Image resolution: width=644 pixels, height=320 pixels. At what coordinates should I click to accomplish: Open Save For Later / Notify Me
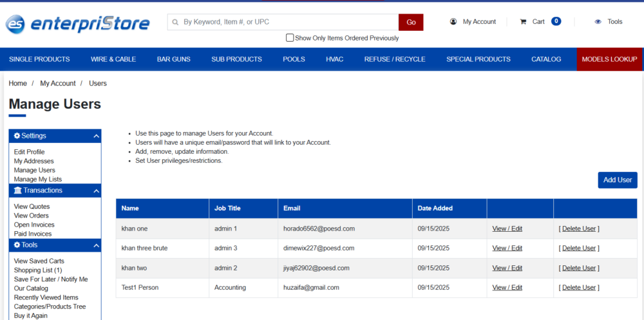pyautogui.click(x=51, y=279)
